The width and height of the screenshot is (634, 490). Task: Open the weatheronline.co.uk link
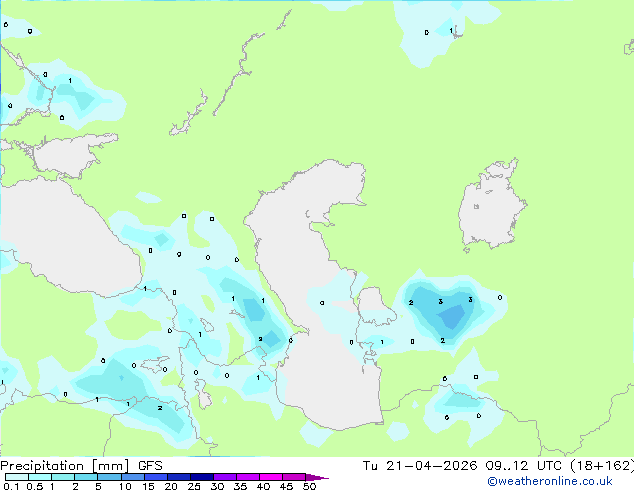(550, 481)
